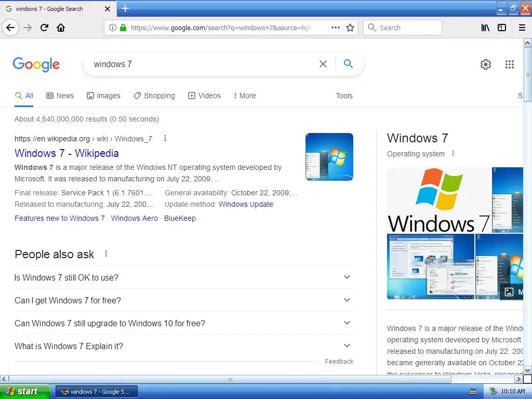Click the Wikipedia result thumbnail image
The image size is (532, 399).
(329, 157)
